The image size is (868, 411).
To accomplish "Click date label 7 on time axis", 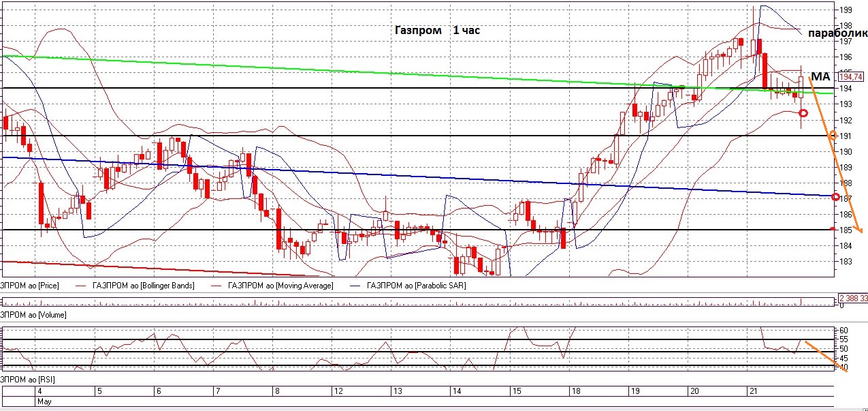I will (217, 391).
